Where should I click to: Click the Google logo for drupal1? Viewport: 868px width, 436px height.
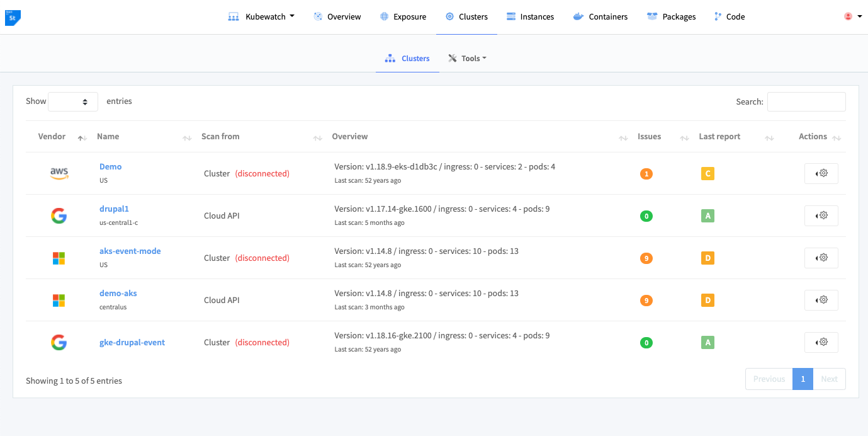[59, 216]
